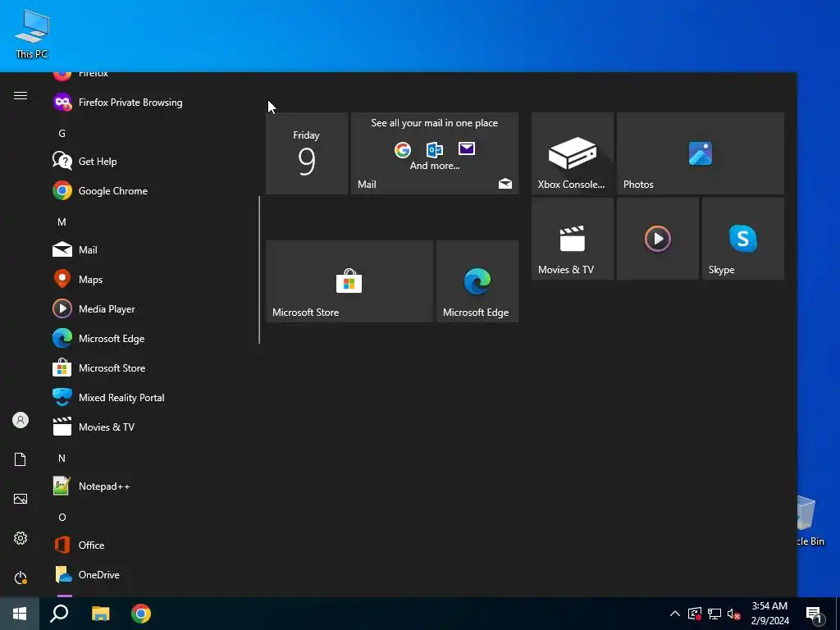
Task: Open Firefox Private Browsing from app list
Action: pos(150,103)
